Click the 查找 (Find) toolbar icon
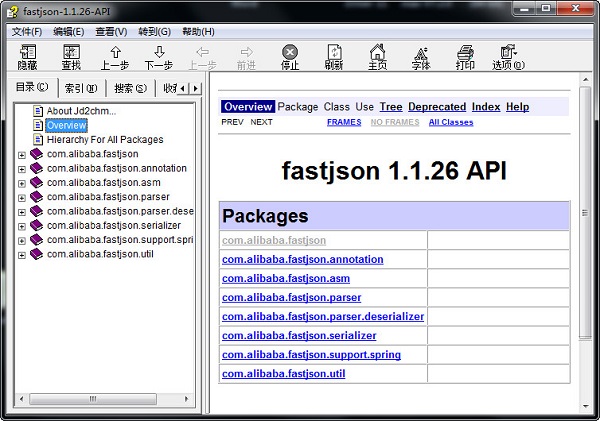The height and width of the screenshot is (421, 600). pos(71,56)
